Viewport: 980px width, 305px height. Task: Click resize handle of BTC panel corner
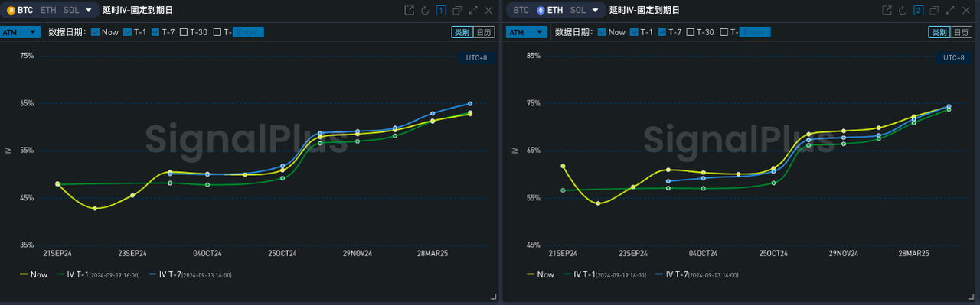[493, 297]
